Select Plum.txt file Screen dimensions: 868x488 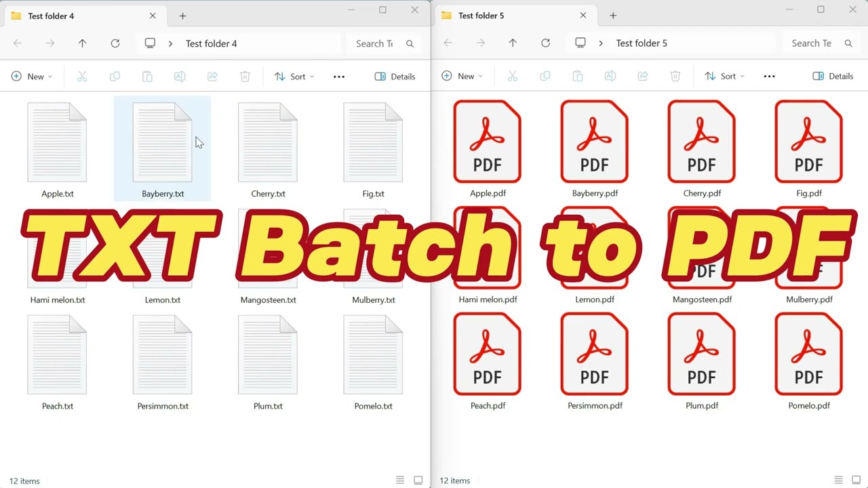(x=268, y=362)
